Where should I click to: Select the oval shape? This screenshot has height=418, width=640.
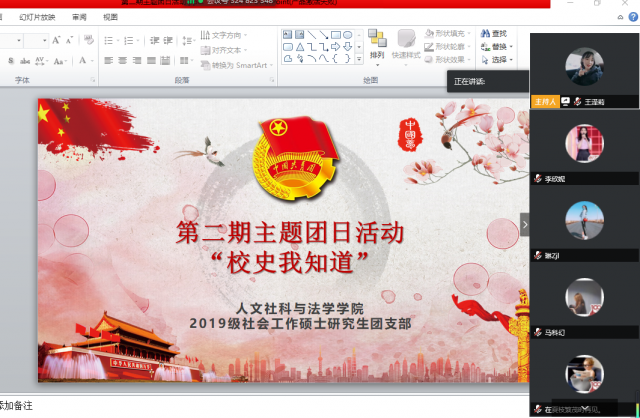pyautogui.click(x=347, y=35)
